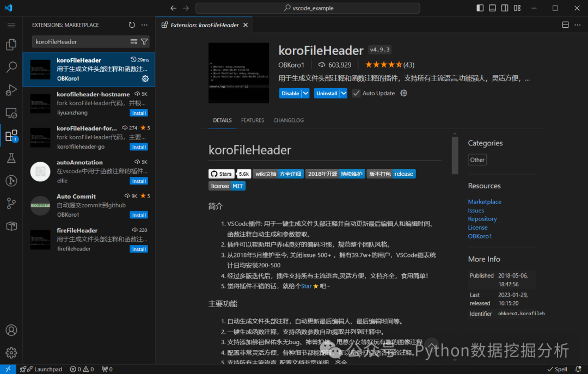Install the fireFileHeader extension

139,249
